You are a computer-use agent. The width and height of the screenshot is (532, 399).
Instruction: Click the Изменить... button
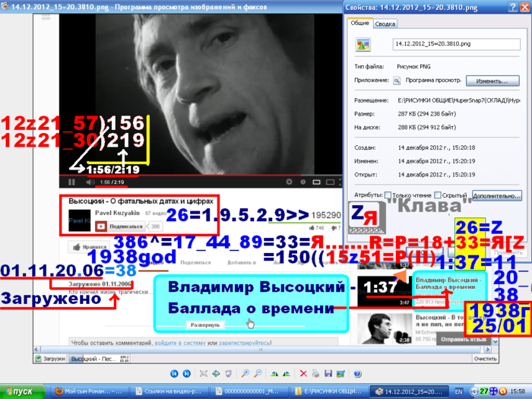click(x=492, y=81)
